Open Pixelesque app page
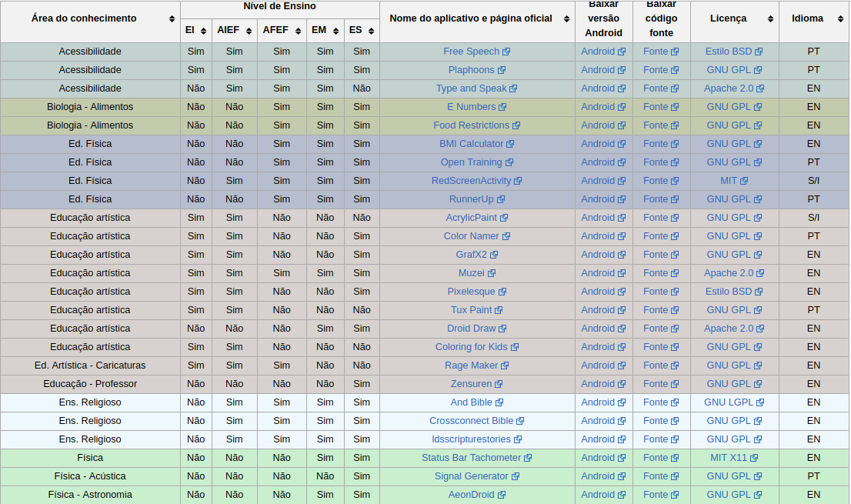 tap(476, 292)
